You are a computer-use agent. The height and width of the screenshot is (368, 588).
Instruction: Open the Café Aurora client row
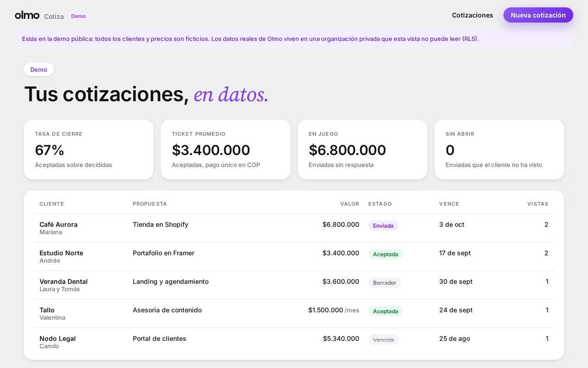(294, 228)
